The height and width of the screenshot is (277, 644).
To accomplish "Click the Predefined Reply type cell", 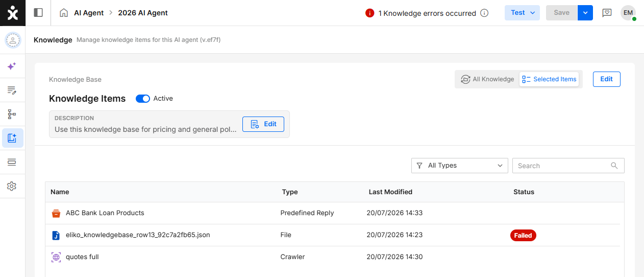I will 307,213.
